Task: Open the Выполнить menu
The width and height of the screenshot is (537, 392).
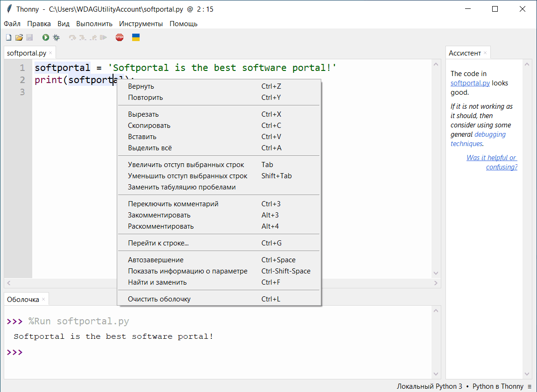Action: tap(94, 24)
